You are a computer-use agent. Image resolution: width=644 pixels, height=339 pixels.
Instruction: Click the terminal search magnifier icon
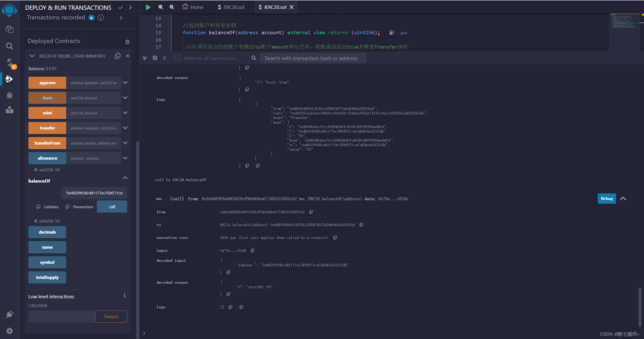254,58
